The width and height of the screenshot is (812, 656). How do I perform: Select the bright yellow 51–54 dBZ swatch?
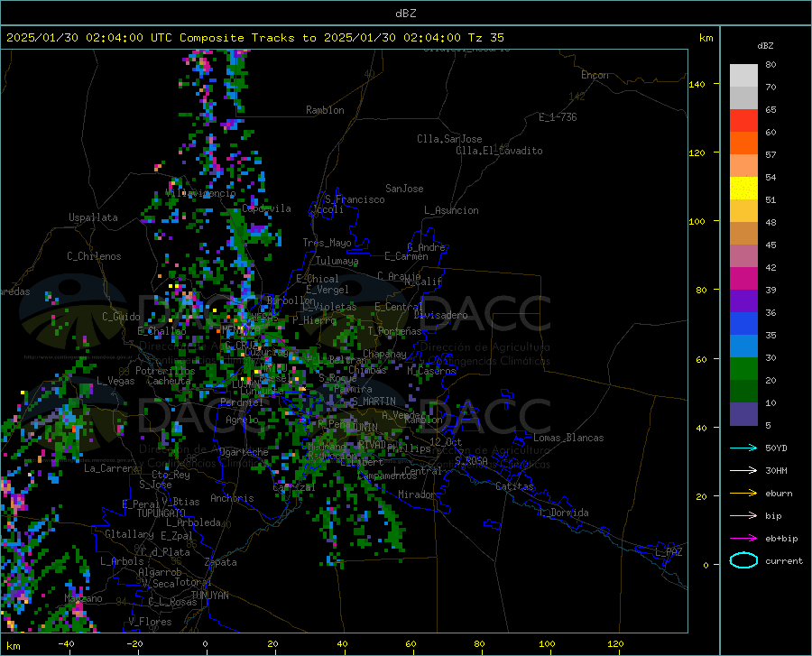point(743,189)
